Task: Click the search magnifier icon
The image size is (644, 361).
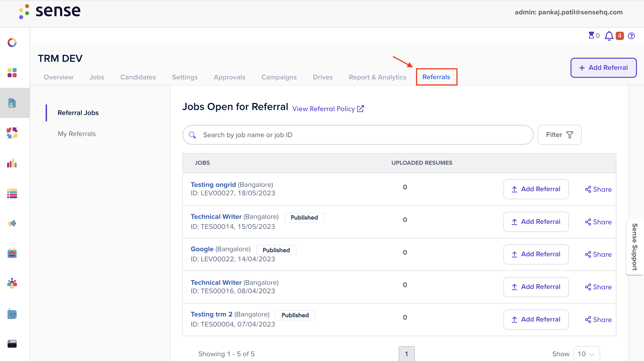Action: tap(192, 135)
